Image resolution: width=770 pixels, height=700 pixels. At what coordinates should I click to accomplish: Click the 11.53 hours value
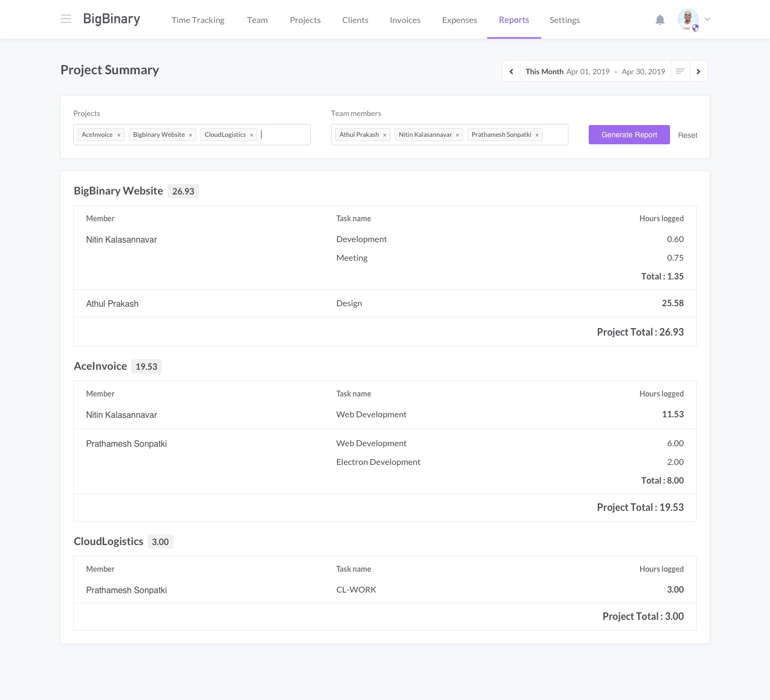coord(673,415)
